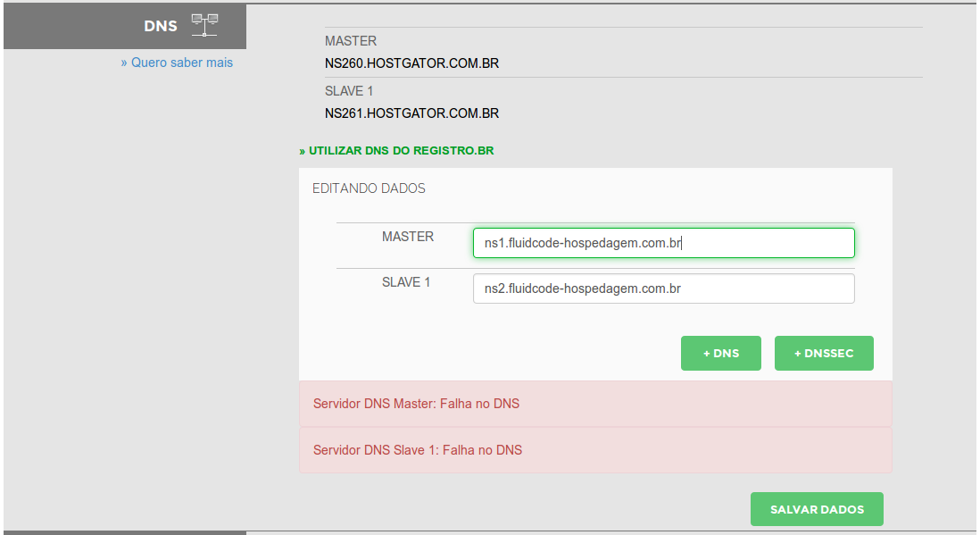Click the DNS network icon in header
The height and width of the screenshot is (535, 980).
(x=204, y=25)
